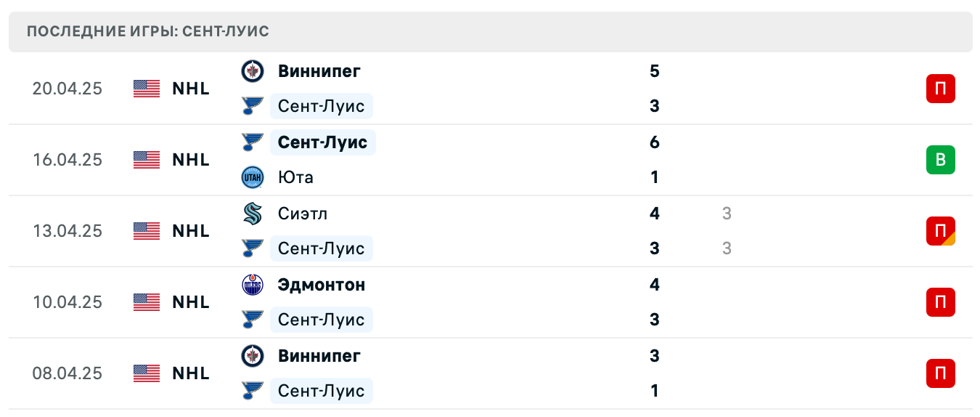Click the USA flag in the 20.04.25 row
The image size is (980, 417).
coord(147,89)
